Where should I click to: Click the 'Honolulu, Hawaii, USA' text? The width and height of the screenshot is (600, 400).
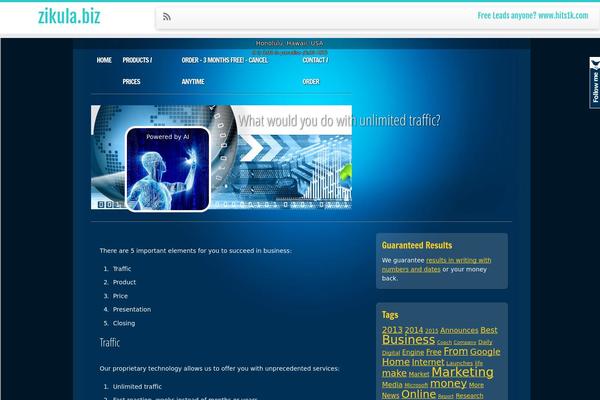pyautogui.click(x=289, y=43)
